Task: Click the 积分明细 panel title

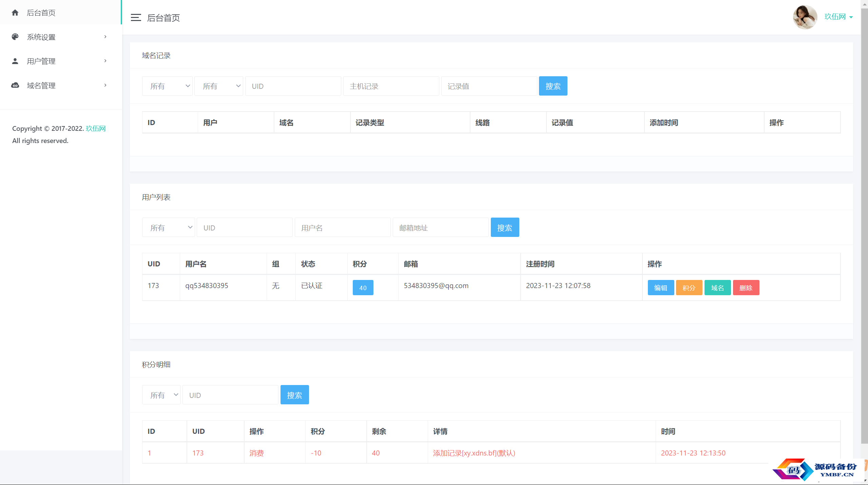Action: [156, 364]
